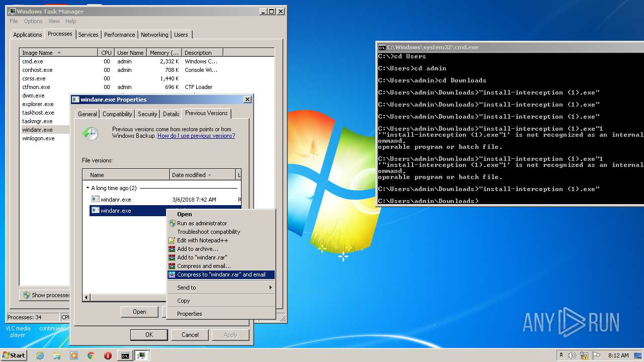This screenshot has height=362, width=644.
Task: Open the Action Center flag icon
Action: [x=596, y=355]
